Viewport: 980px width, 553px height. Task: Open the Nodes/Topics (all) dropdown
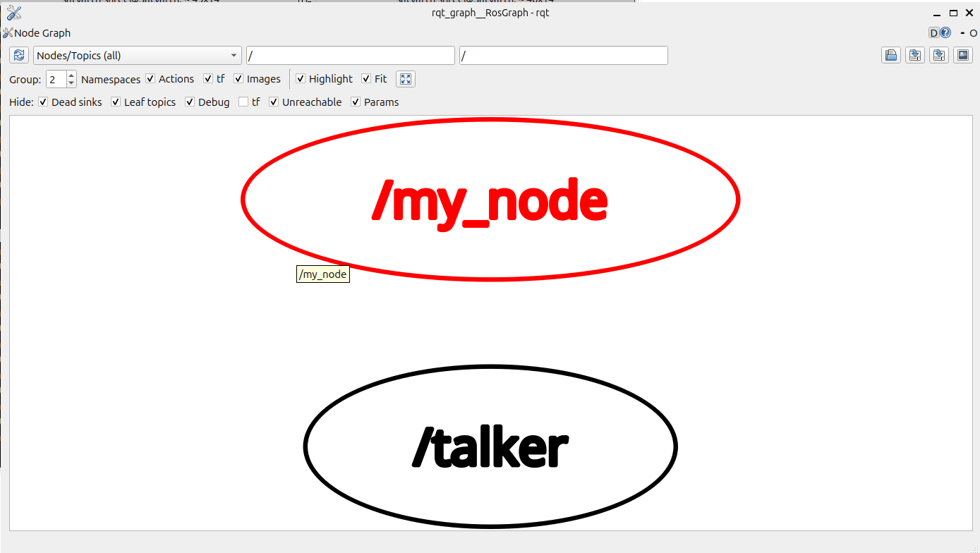tap(138, 56)
